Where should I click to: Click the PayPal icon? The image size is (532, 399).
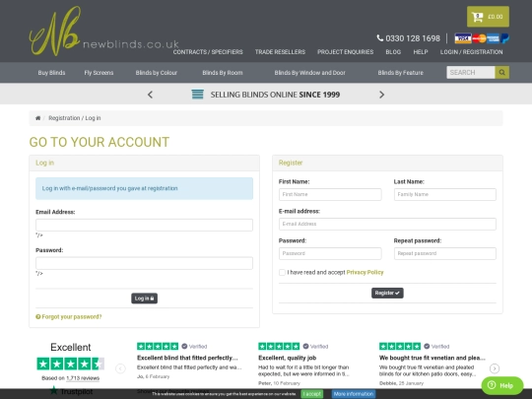tap(504, 38)
